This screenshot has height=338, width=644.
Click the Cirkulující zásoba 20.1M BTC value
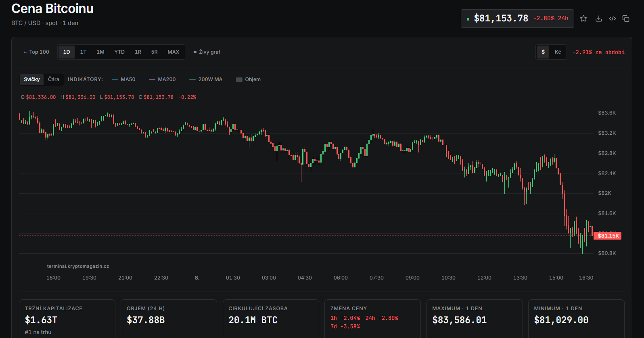(253, 320)
